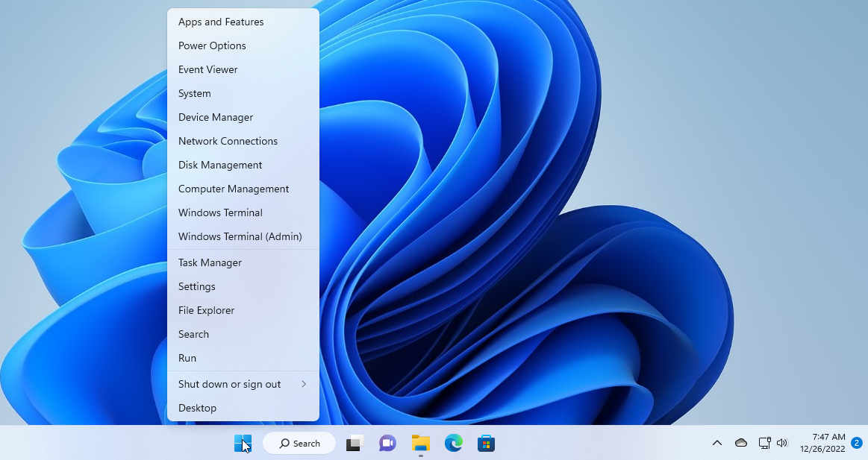Viewport: 868px width, 460px height.
Task: Open OneDrive cloud icon in system tray
Action: click(x=740, y=443)
